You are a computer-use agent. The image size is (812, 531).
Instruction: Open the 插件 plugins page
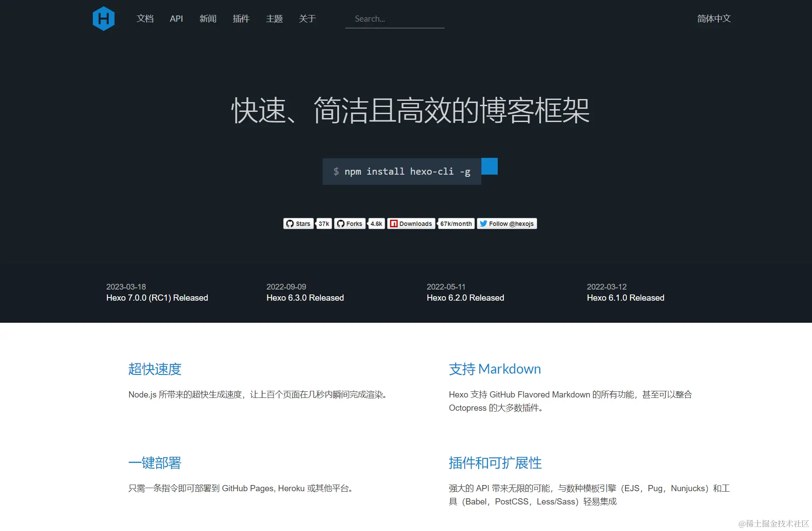(x=241, y=19)
